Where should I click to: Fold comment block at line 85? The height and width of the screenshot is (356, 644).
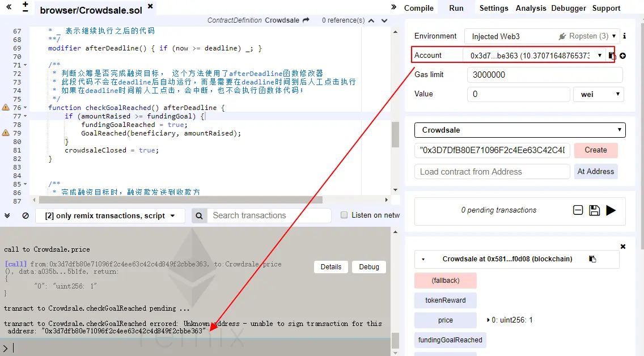pos(26,184)
